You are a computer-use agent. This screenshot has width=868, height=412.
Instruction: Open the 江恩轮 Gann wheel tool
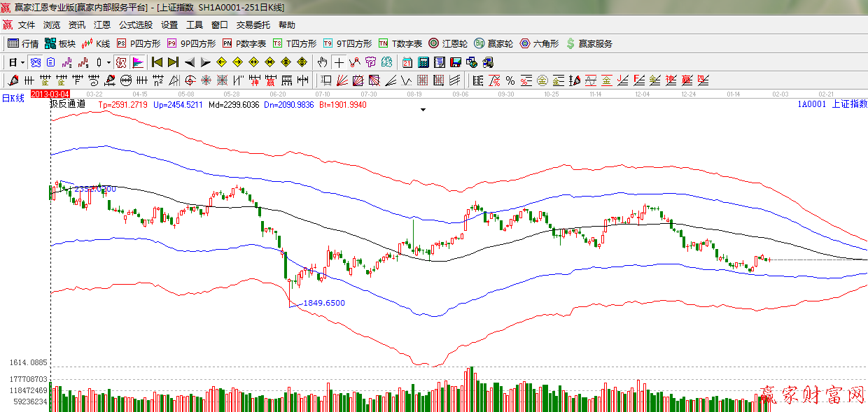[448, 43]
